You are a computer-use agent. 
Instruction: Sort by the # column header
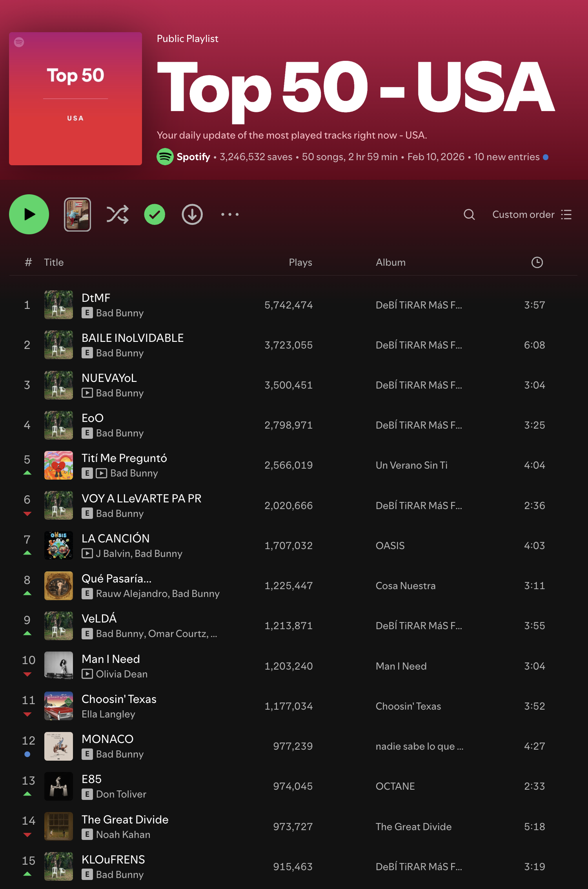tap(28, 262)
